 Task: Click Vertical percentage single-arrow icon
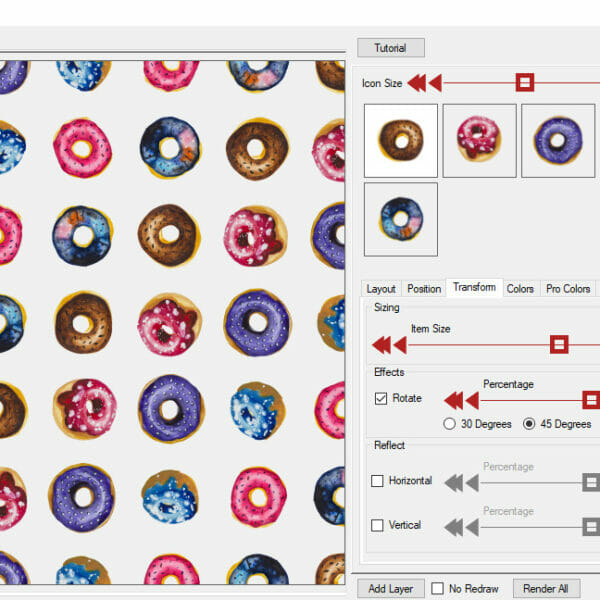coord(472,527)
